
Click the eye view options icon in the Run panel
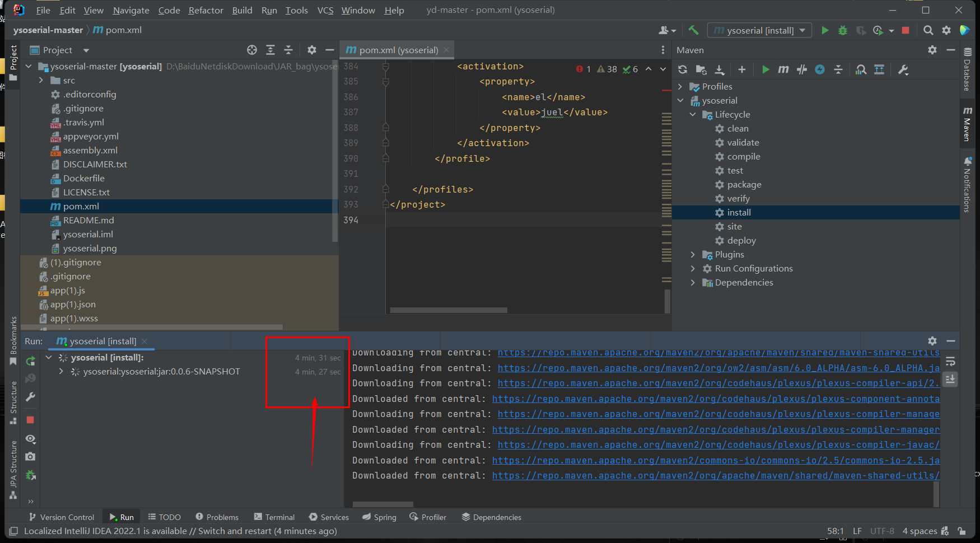(31, 439)
